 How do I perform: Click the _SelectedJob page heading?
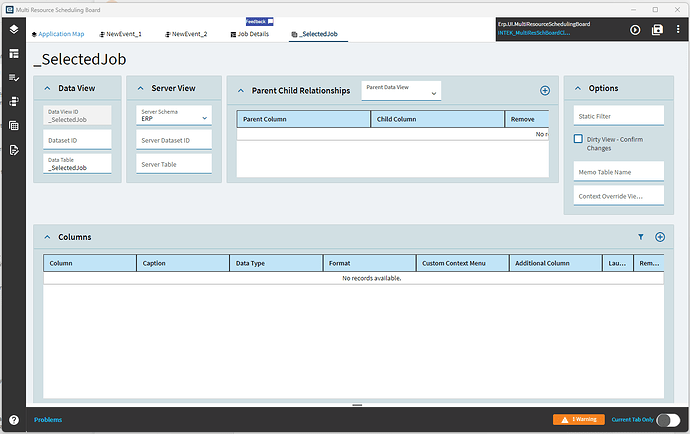[80, 59]
